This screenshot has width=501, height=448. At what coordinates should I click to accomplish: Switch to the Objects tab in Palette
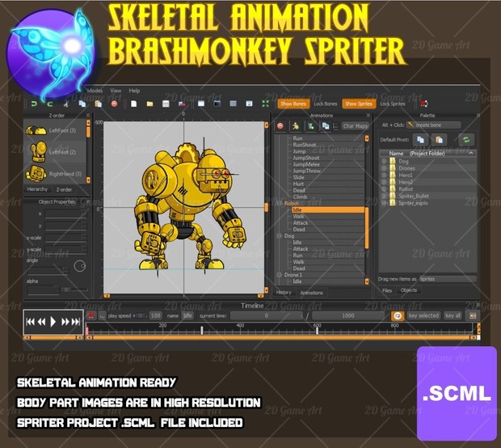pyautogui.click(x=409, y=290)
